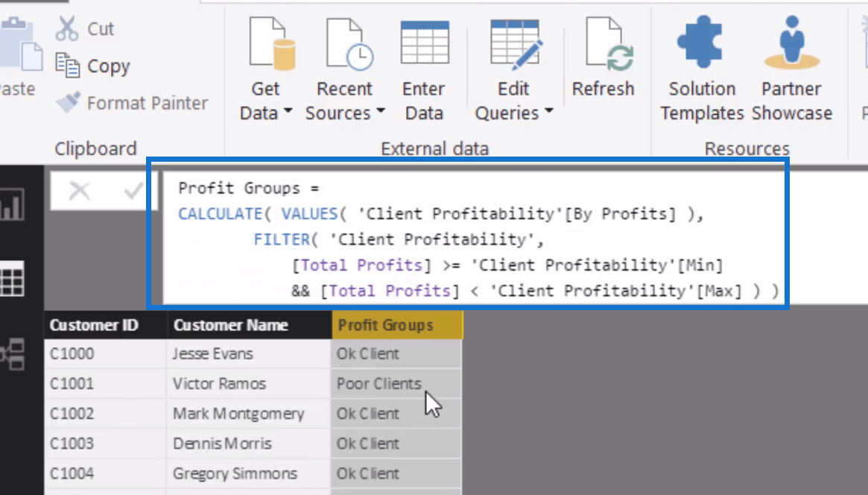Click the cell containing C1003

click(104, 444)
